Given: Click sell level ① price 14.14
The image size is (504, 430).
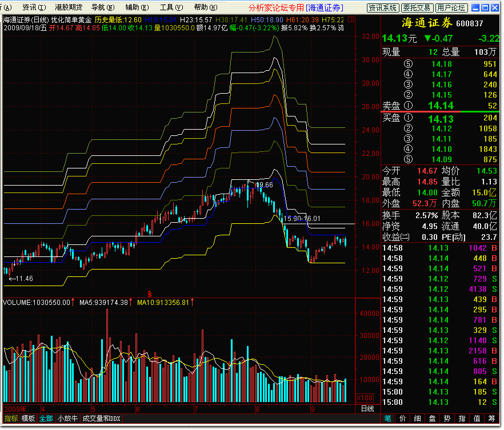Looking at the screenshot, I should coord(441,106).
